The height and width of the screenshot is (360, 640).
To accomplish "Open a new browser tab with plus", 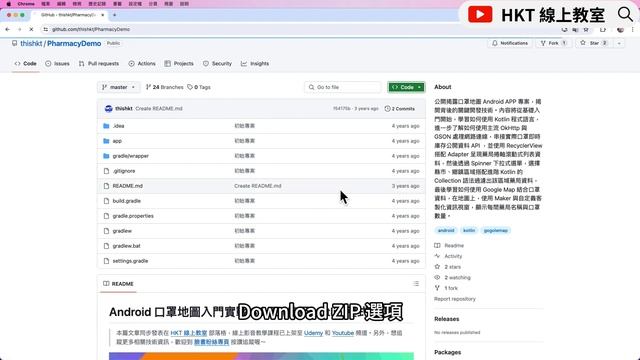I will coord(115,15).
